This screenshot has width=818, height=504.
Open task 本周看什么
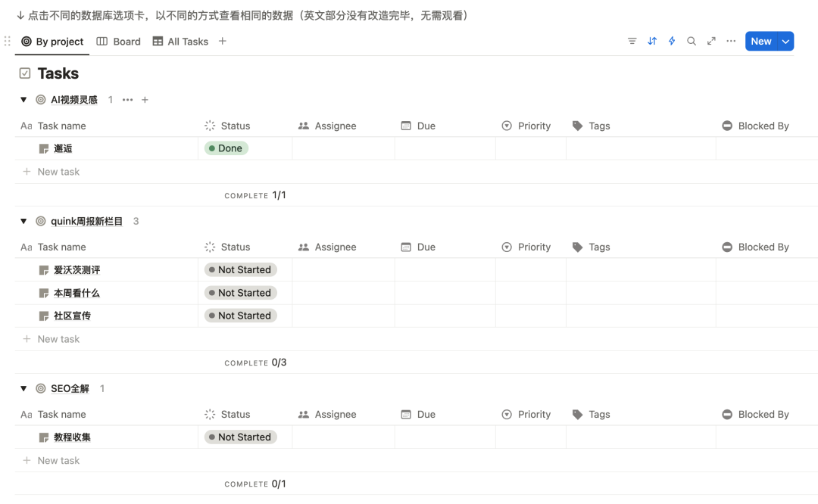(x=76, y=293)
